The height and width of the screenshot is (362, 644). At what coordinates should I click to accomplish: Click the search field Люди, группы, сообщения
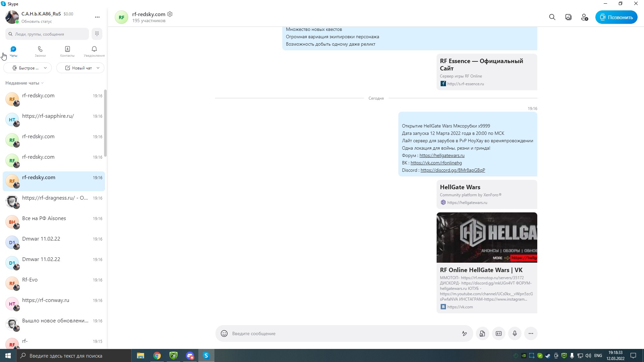pyautogui.click(x=47, y=34)
